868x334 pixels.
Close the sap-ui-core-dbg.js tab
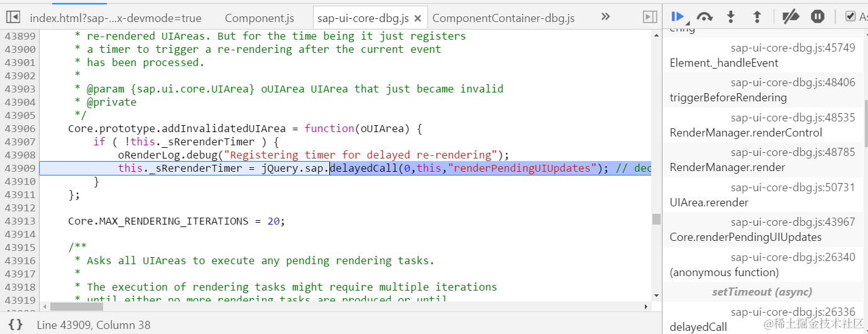(x=417, y=18)
